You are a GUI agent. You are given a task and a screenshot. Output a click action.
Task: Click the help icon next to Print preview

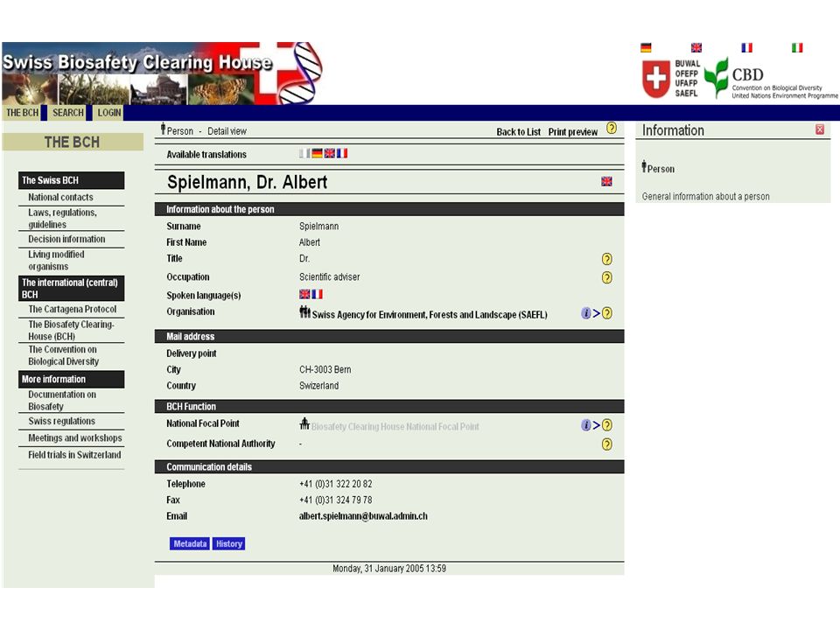pyautogui.click(x=612, y=129)
